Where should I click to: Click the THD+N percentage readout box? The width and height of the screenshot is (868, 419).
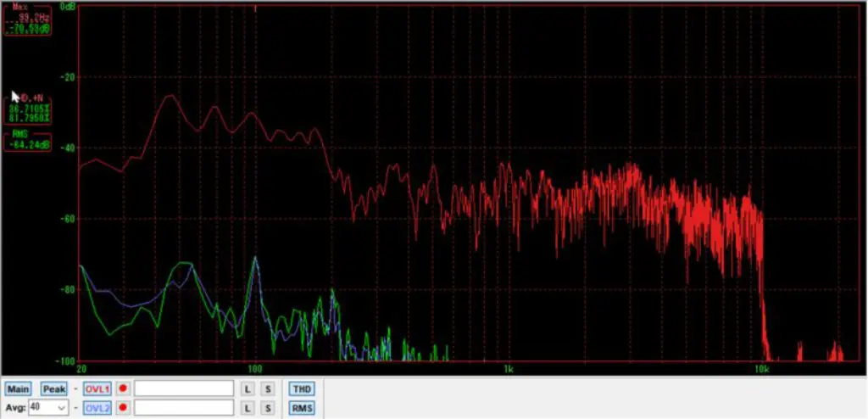coord(28,111)
